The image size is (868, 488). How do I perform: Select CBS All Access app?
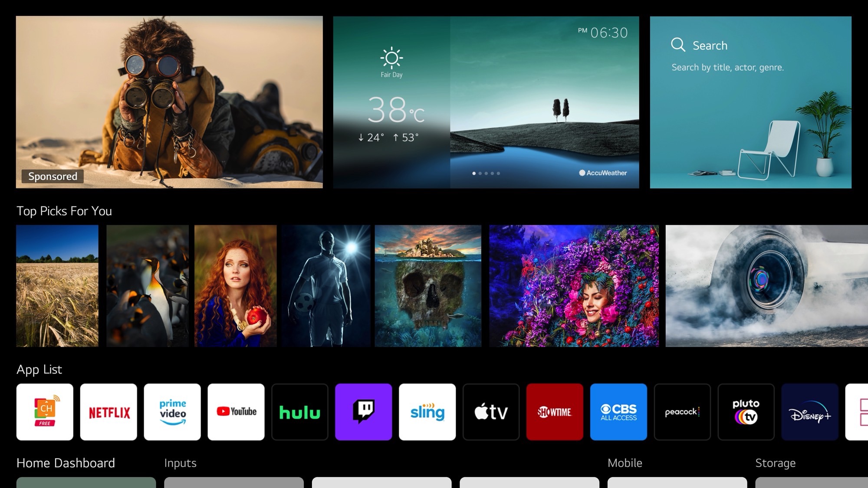point(618,411)
